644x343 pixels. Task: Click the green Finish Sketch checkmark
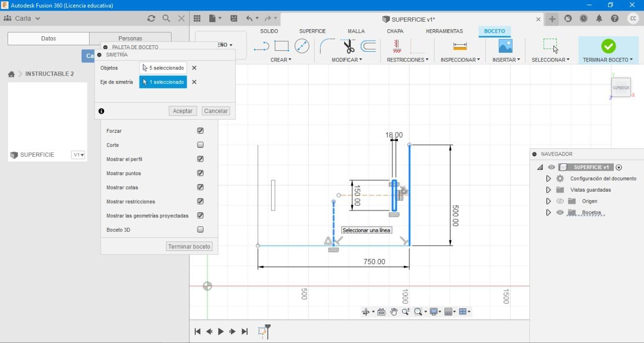(608, 46)
